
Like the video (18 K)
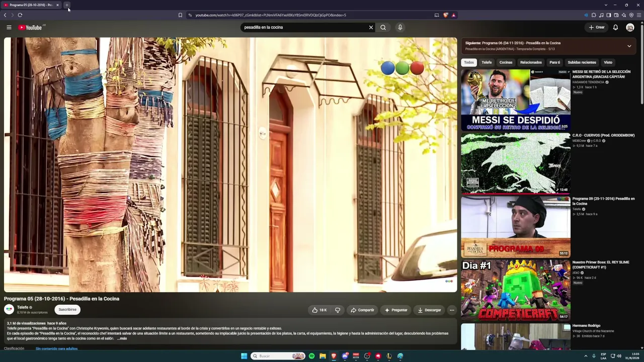pos(319,310)
